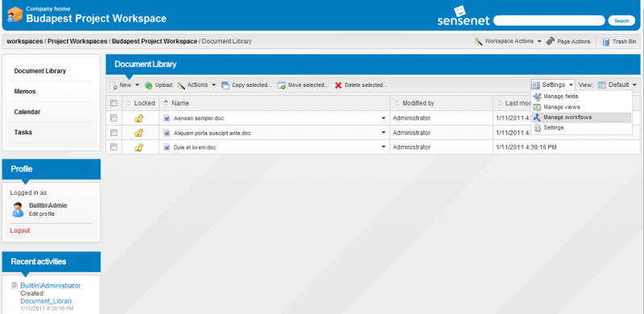Click the Company home box icon
This screenshot has height=314, width=644.
(x=15, y=14)
